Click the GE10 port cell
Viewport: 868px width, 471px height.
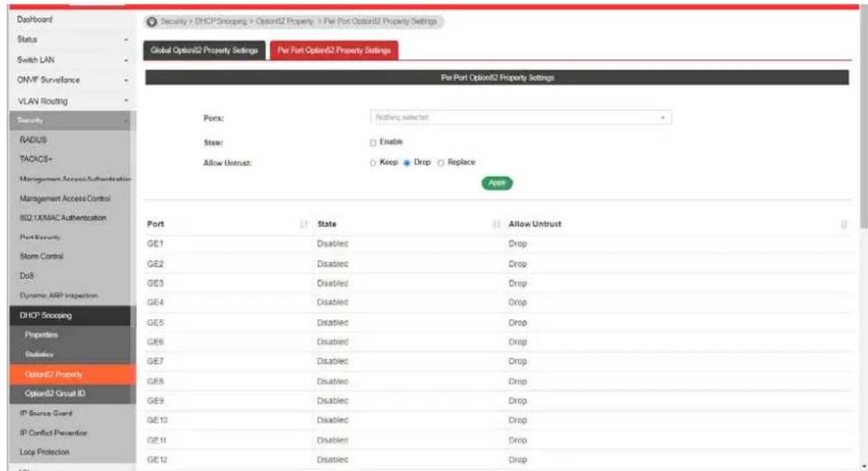[x=157, y=421]
